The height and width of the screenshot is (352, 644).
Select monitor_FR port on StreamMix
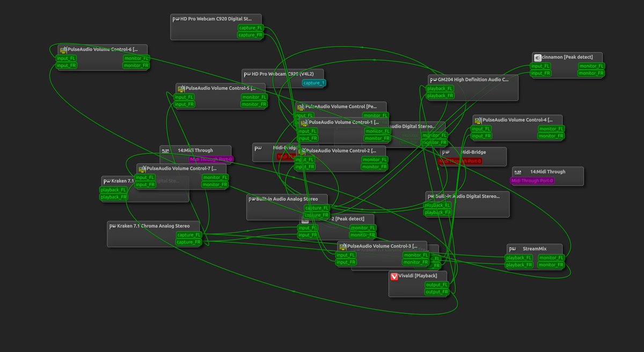(x=552, y=265)
